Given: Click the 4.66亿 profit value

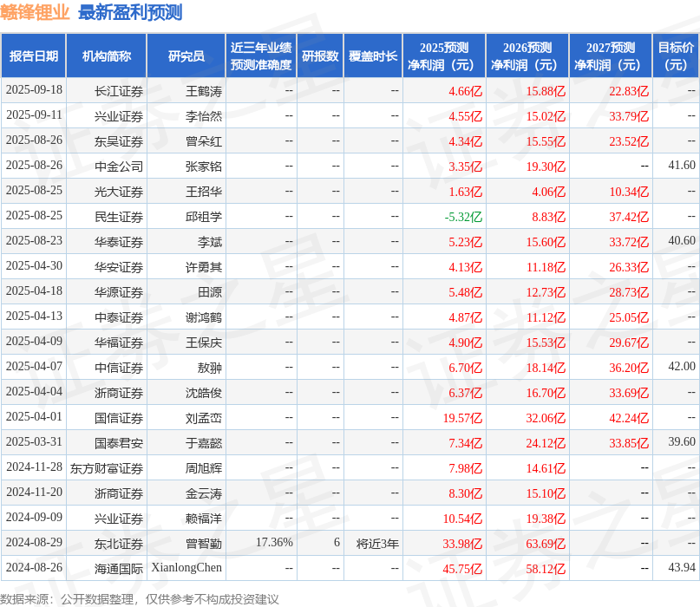Looking at the screenshot, I should (x=465, y=92).
